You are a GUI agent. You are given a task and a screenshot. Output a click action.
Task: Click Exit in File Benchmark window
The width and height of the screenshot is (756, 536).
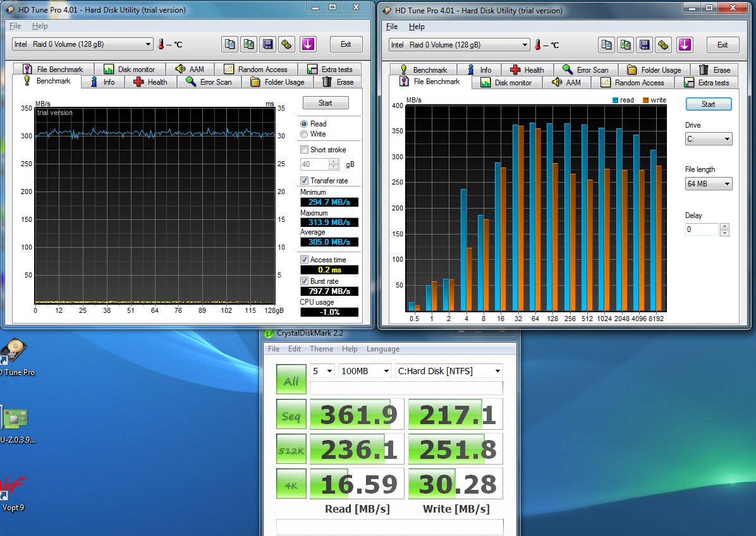(x=722, y=45)
